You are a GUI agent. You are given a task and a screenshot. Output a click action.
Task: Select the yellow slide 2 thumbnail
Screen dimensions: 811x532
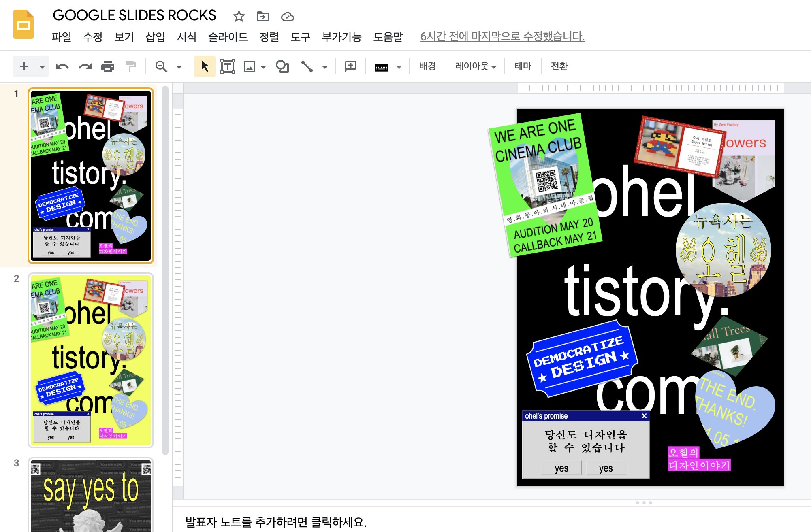click(x=91, y=360)
